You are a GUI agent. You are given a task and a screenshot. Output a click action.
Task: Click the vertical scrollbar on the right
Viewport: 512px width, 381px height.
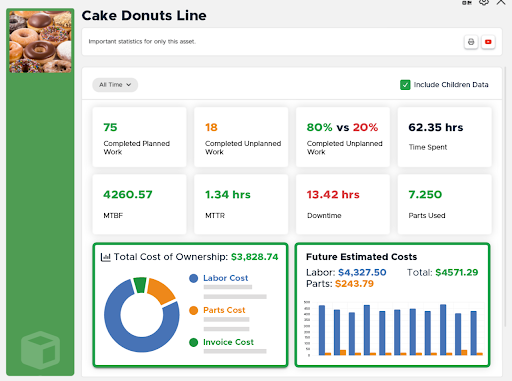click(x=506, y=197)
